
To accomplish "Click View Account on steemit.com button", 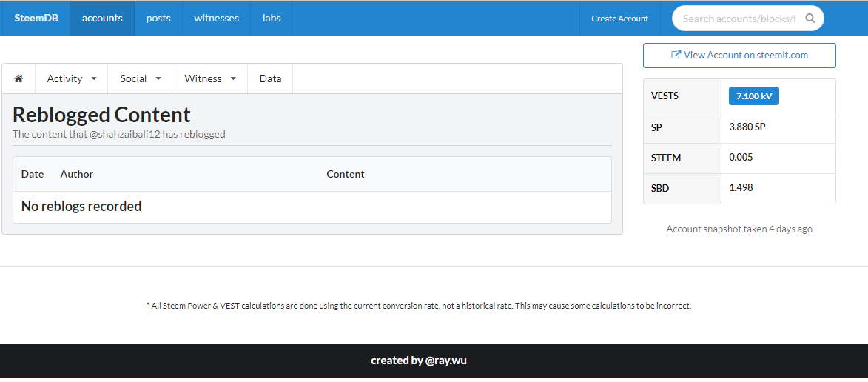I will click(739, 56).
